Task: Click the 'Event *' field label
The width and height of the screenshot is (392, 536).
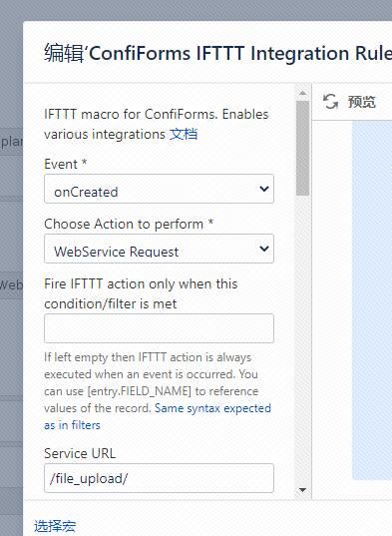Action: pos(65,164)
